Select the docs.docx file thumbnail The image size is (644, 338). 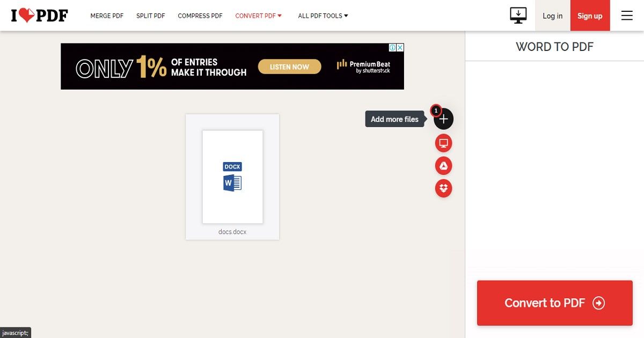(232, 177)
